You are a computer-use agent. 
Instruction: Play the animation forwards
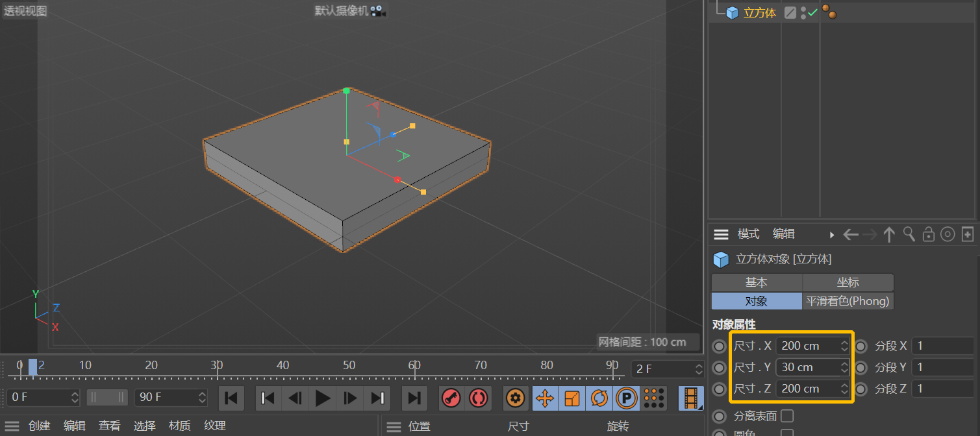pos(323,398)
